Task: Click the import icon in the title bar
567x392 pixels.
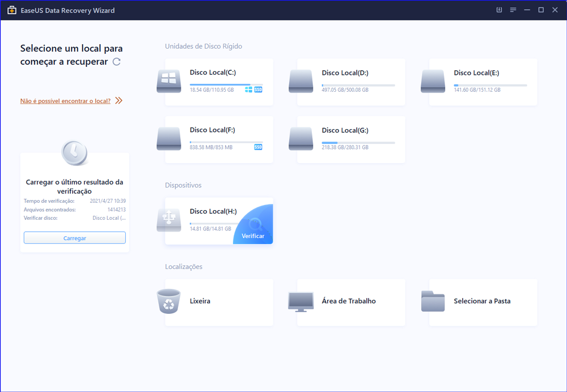Action: pyautogui.click(x=499, y=10)
